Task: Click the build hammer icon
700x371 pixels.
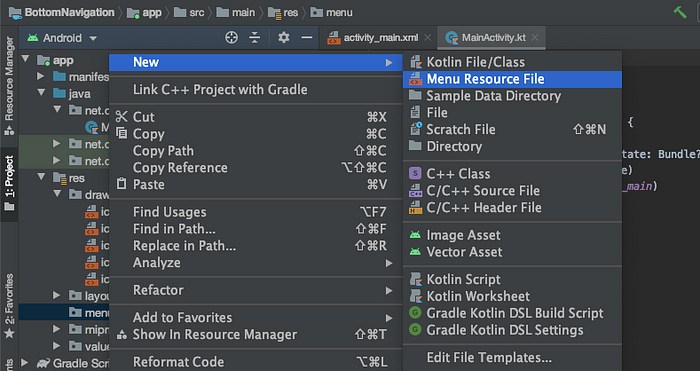Action: pyautogui.click(x=680, y=12)
